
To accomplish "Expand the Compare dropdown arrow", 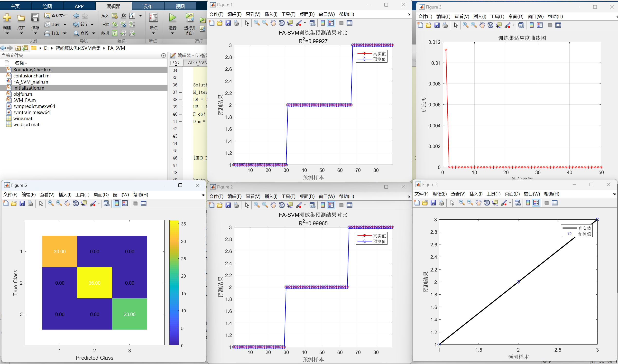I will [65, 25].
